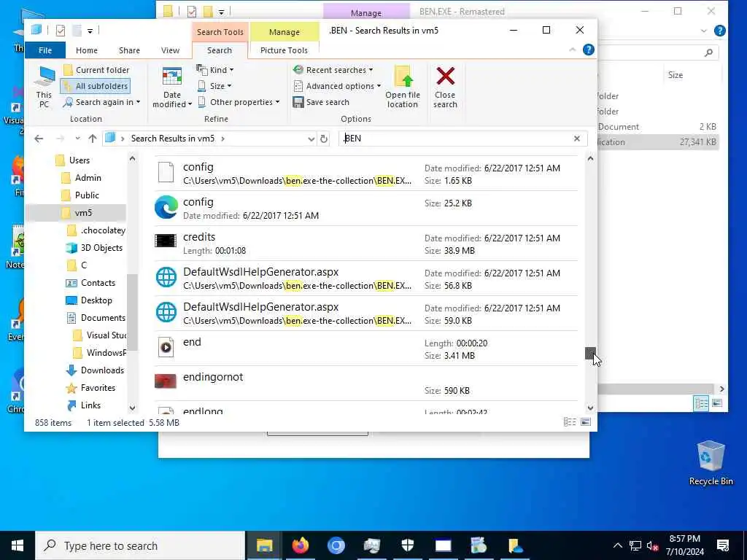Expand the address bar history dropdown

tap(311, 139)
